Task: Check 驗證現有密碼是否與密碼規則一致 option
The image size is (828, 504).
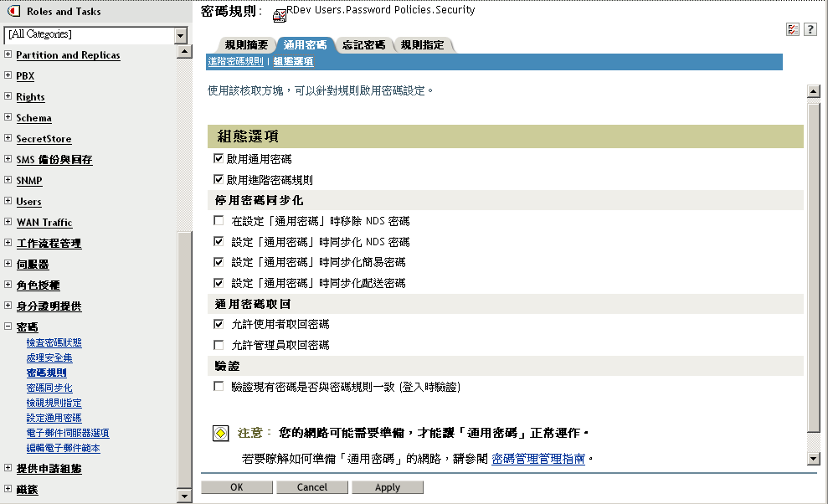Action: point(219,386)
